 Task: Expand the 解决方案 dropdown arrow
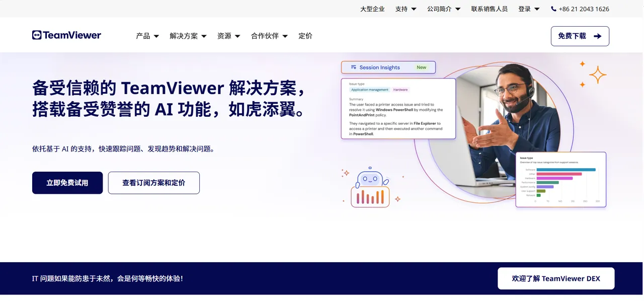(204, 36)
